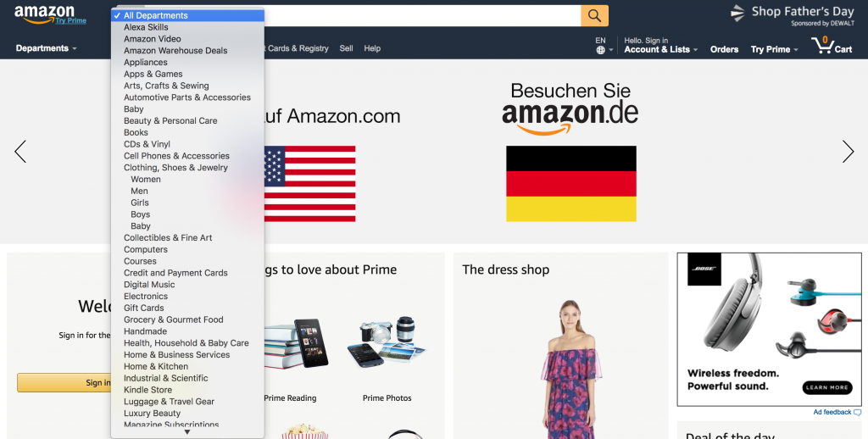The width and height of the screenshot is (868, 439).
Task: Click the globe language icon
Action: 601,50
